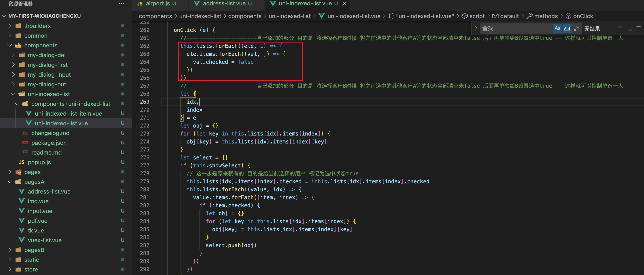Click breadcrumb 'onClick' segment

click(583, 16)
